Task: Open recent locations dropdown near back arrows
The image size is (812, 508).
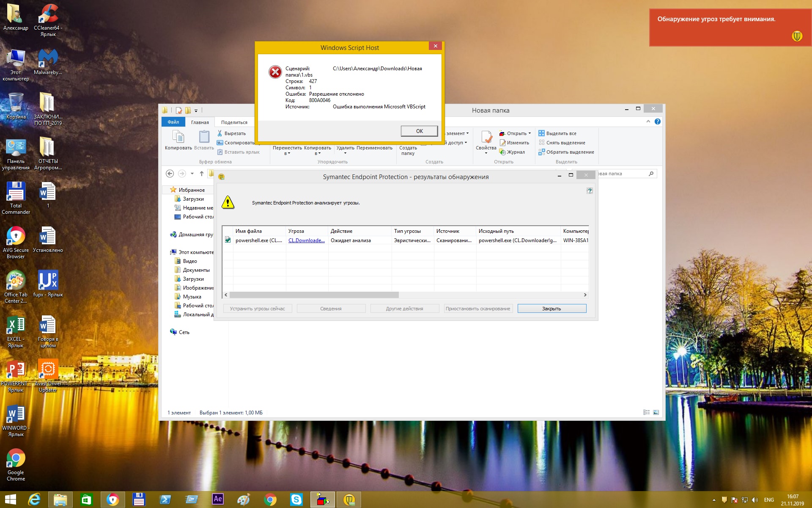Action: (x=192, y=174)
